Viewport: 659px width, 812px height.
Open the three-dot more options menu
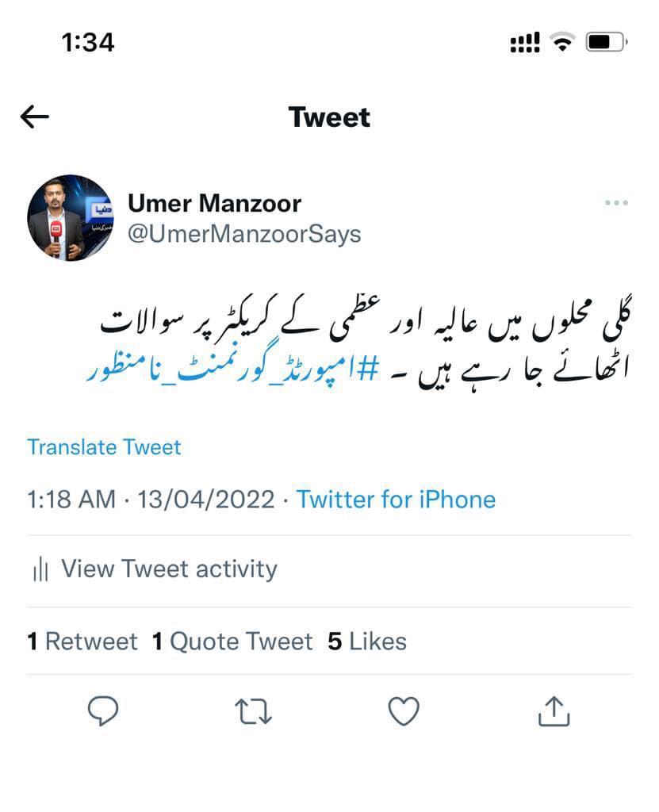click(616, 202)
